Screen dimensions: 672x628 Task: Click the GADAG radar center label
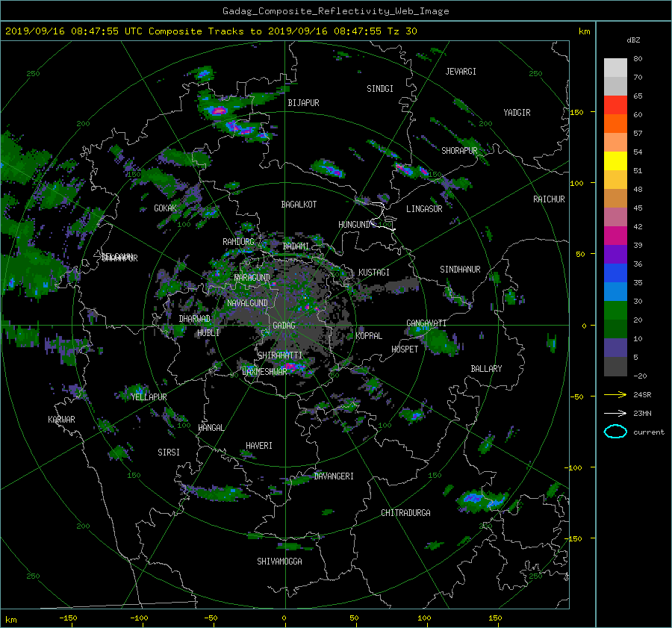tap(284, 326)
